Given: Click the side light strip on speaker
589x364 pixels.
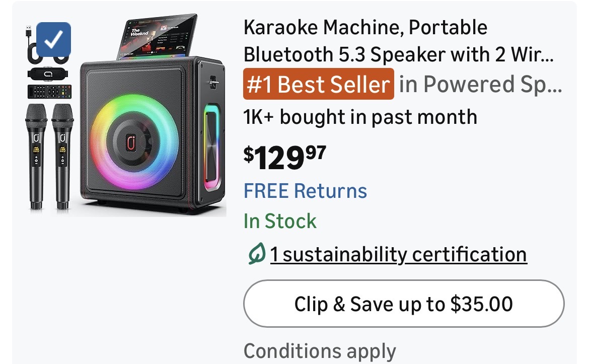Looking at the screenshot, I should click(211, 147).
